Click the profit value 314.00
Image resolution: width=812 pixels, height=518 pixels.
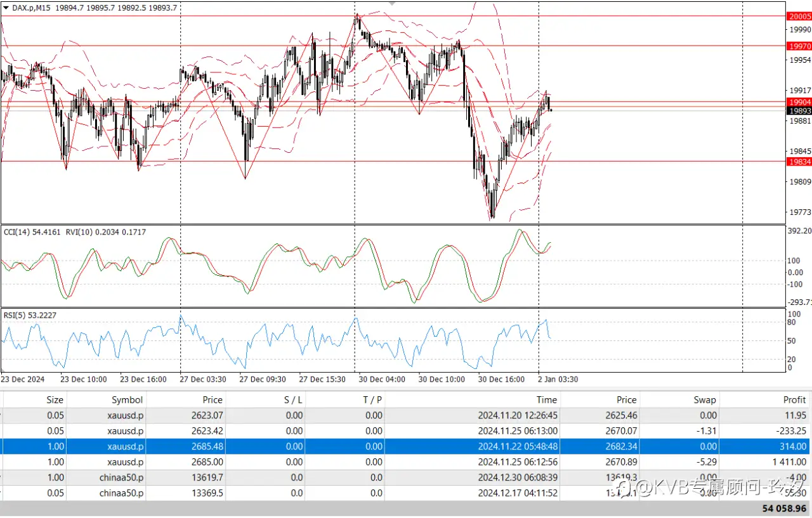pos(792,446)
